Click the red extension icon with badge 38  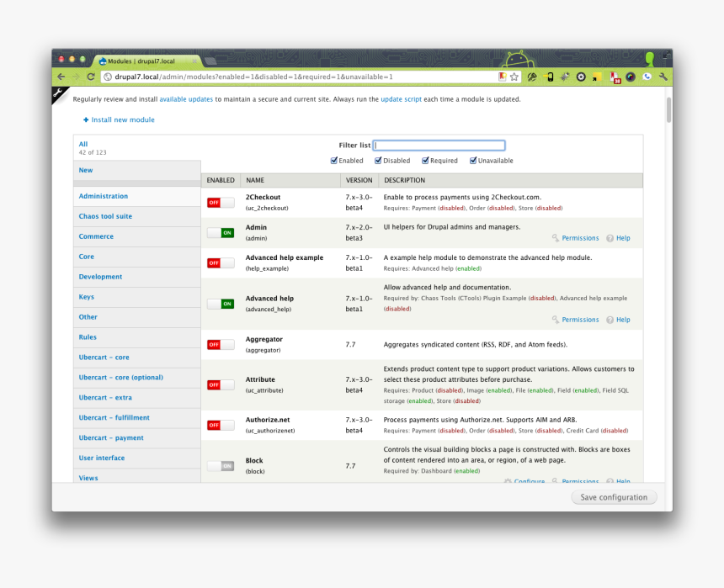click(615, 77)
